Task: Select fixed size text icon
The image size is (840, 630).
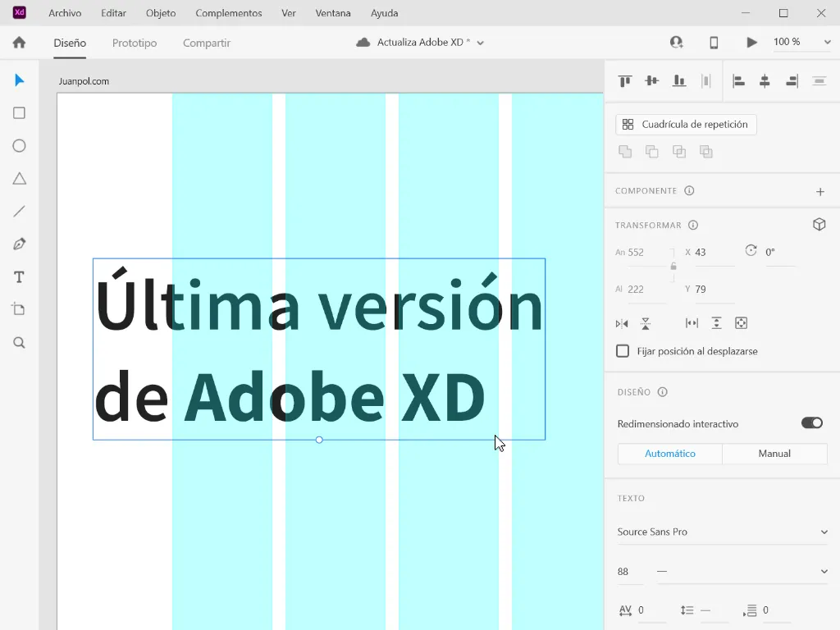Action: pos(741,323)
